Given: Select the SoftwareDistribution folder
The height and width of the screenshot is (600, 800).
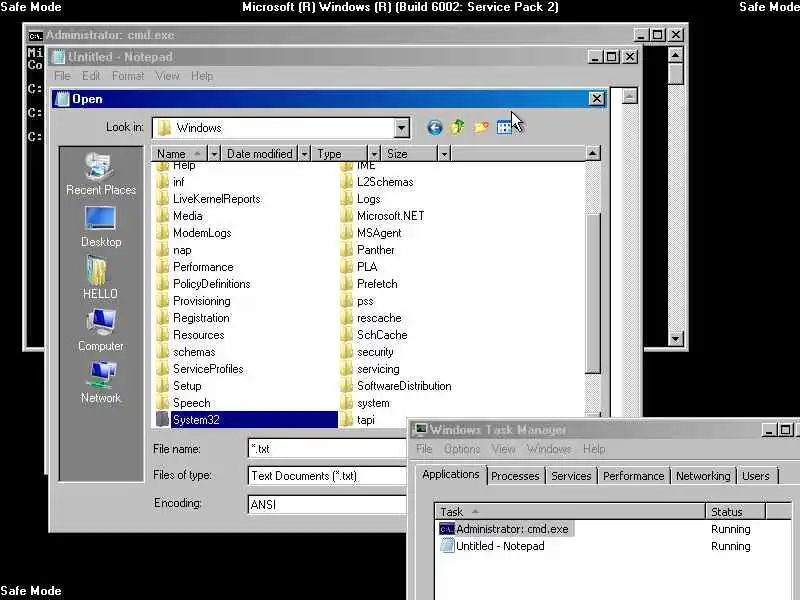Looking at the screenshot, I should tap(404, 386).
